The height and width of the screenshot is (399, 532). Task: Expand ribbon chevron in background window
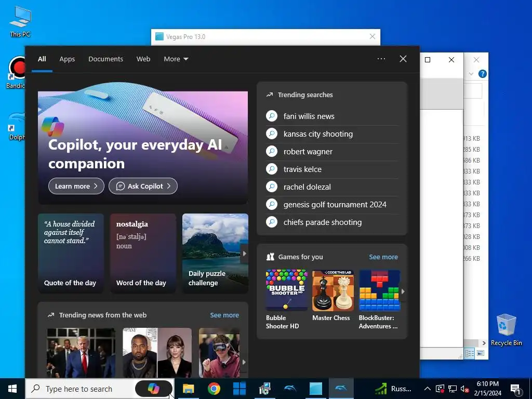click(x=471, y=74)
